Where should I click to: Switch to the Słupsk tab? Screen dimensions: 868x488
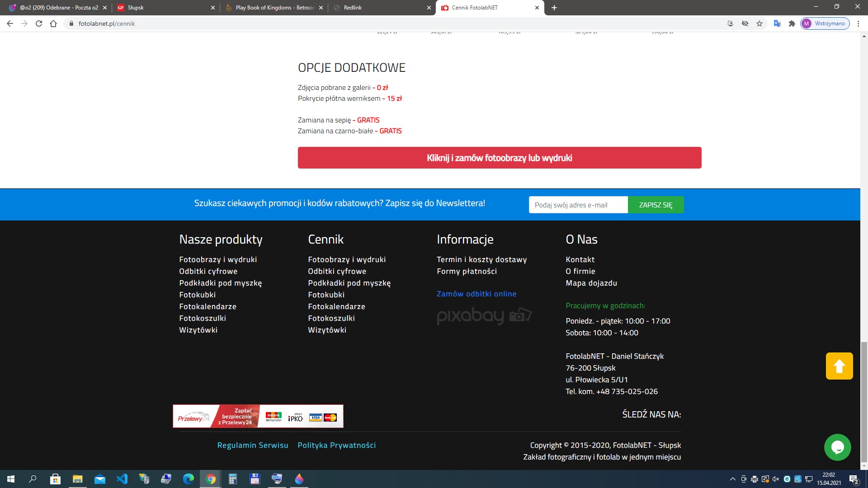(x=165, y=8)
